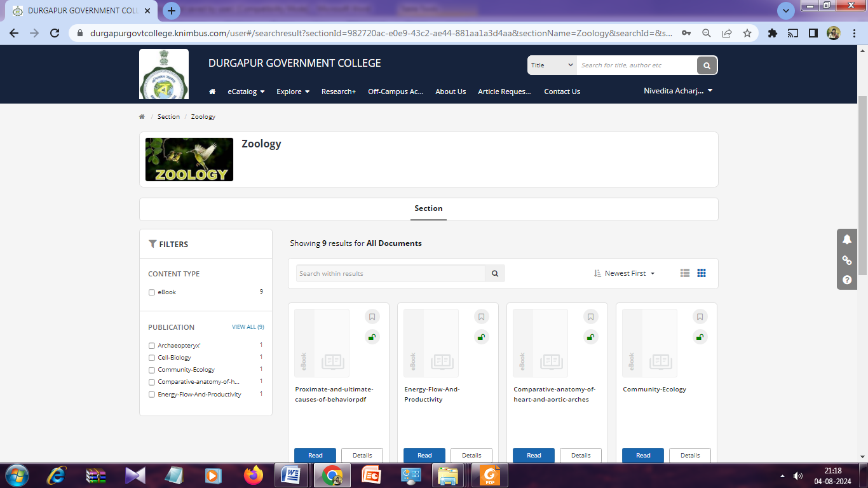Select the Section tab
The height and width of the screenshot is (488, 868).
[x=428, y=208]
